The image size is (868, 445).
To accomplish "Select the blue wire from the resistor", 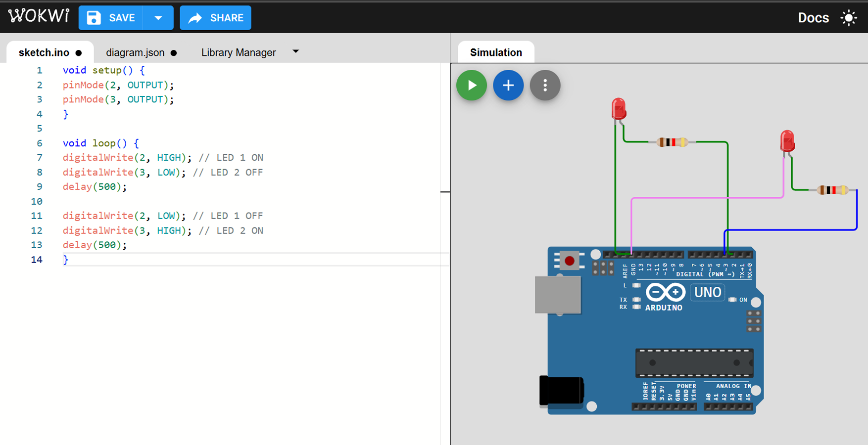I will pyautogui.click(x=792, y=229).
